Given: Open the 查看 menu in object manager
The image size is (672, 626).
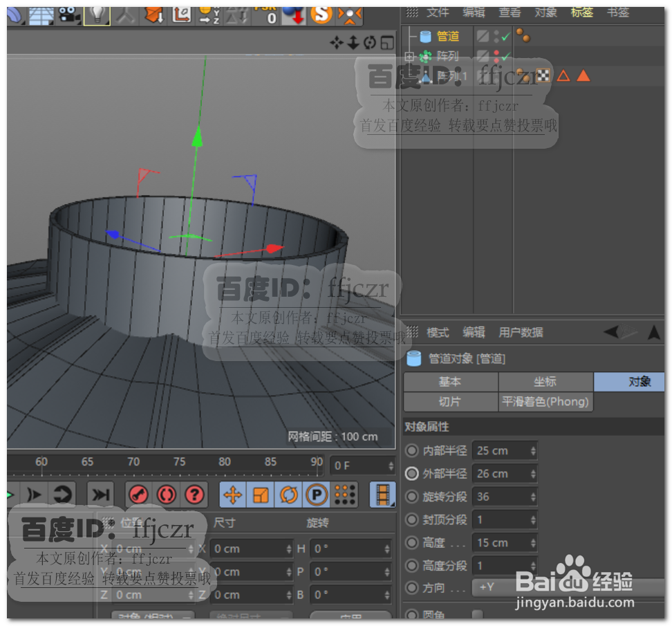Looking at the screenshot, I should coord(510,12).
